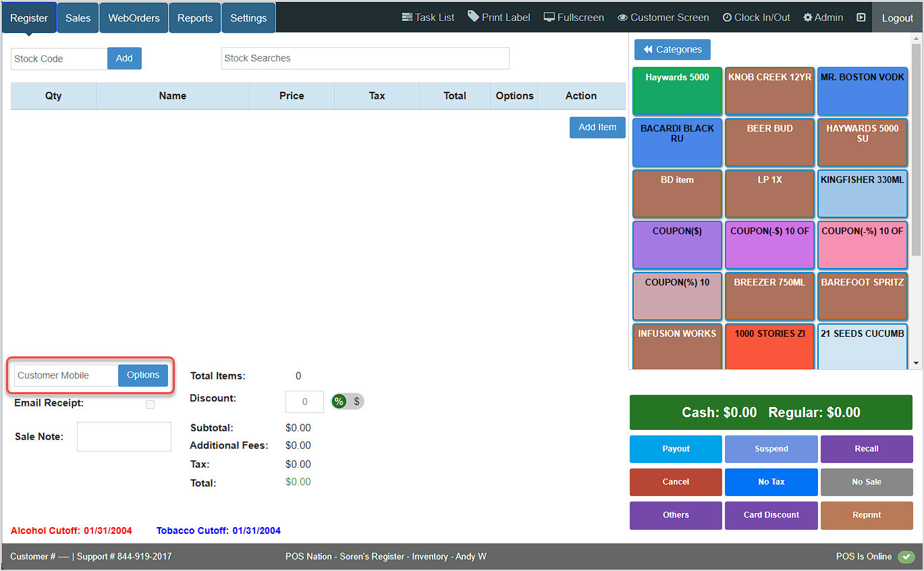The height and width of the screenshot is (571, 924).
Task: Switch to Fullscreen view
Action: tap(572, 17)
